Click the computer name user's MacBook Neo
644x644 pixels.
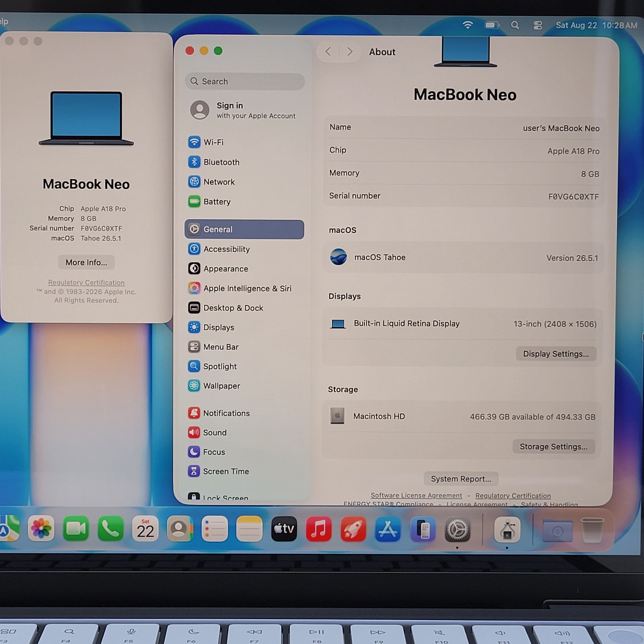(561, 128)
